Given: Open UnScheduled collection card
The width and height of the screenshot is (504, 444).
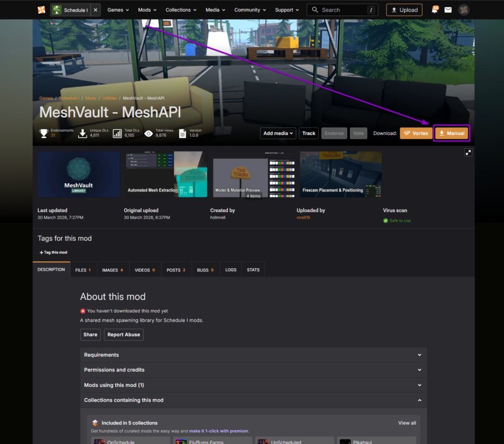Looking at the screenshot, I should (294, 441).
